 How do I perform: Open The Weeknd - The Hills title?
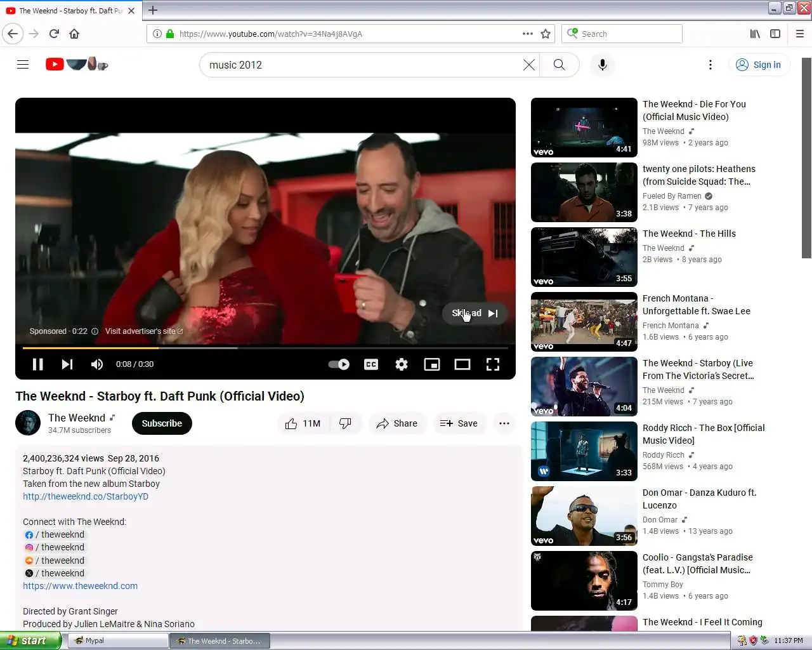click(x=689, y=234)
